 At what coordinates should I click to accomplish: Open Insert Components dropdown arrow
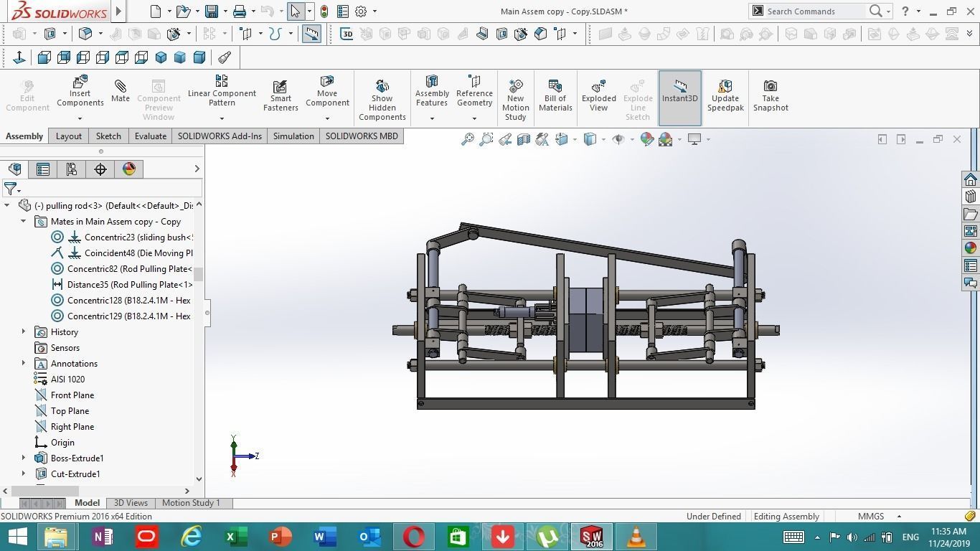click(80, 118)
